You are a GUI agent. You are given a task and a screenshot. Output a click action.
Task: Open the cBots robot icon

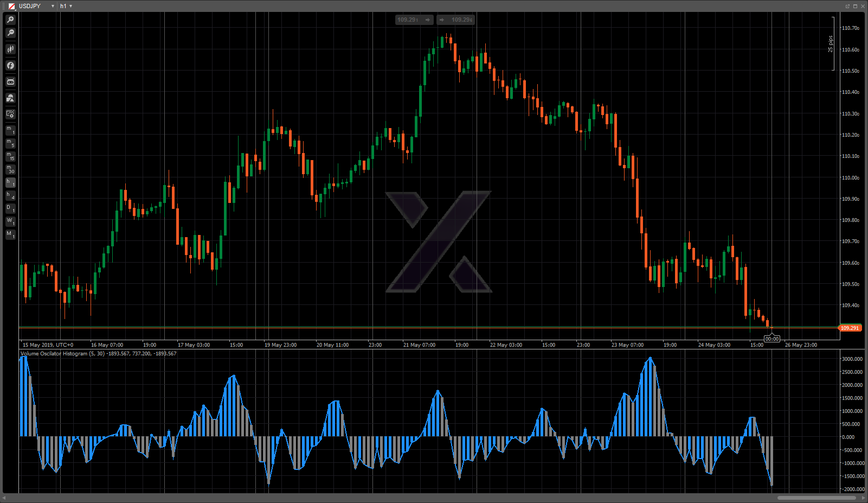coord(10,81)
